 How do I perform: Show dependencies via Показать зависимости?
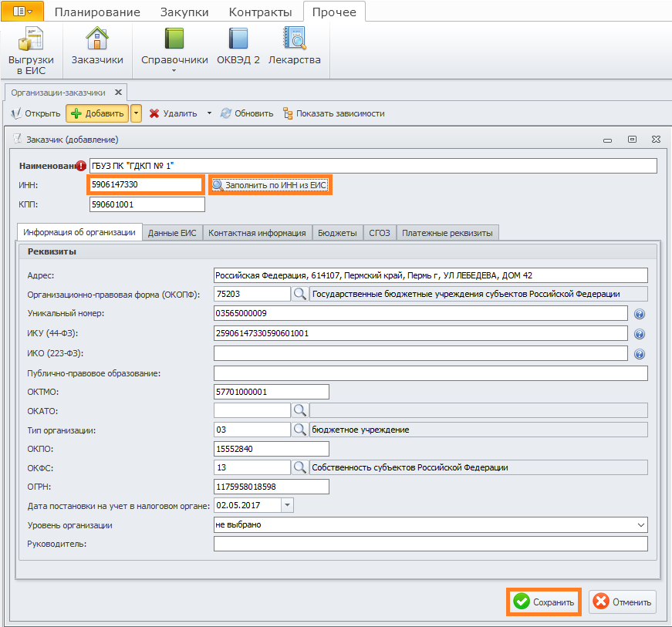[334, 113]
